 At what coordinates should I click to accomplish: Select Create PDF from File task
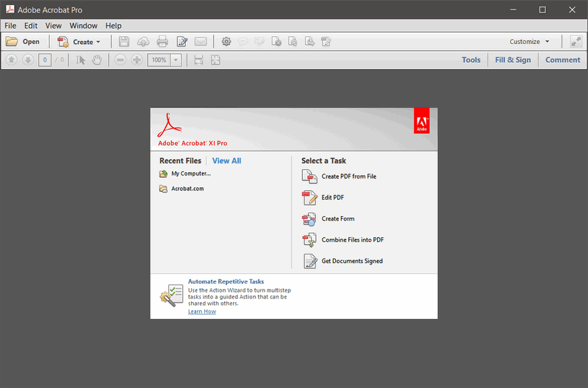click(339, 176)
